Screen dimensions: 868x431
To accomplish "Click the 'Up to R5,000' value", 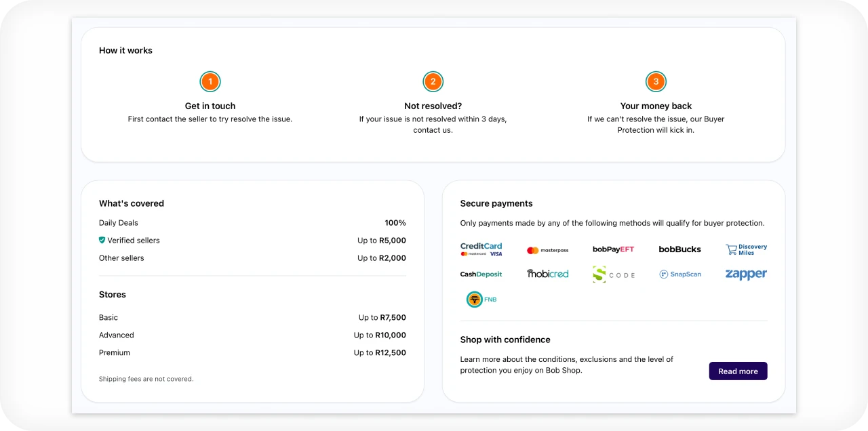I will (382, 240).
